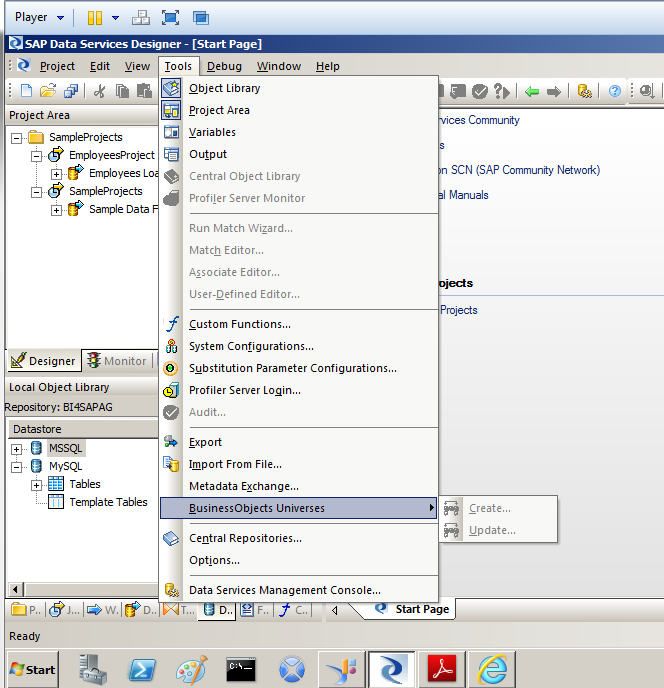Choose Substitution Parameter Configurations

tap(299, 368)
